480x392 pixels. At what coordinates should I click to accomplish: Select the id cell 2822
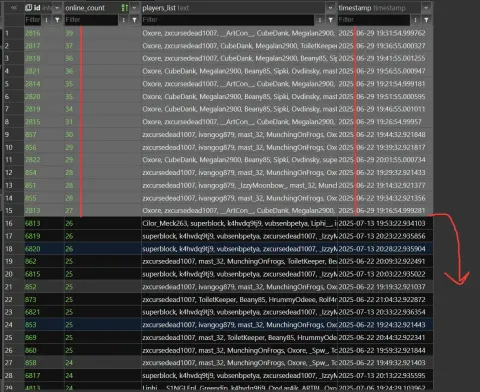(44, 160)
